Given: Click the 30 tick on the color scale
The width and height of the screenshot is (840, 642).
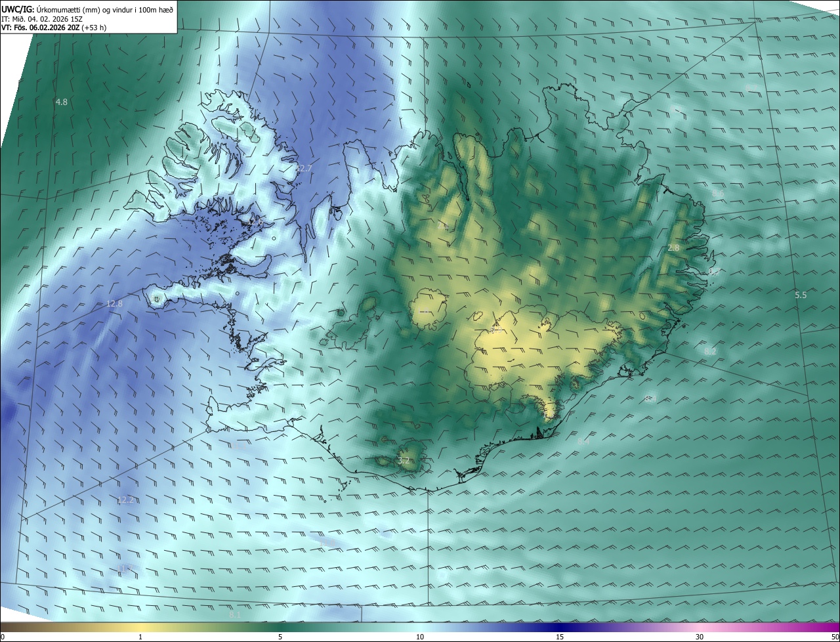Looking at the screenshot, I should coord(700,637).
